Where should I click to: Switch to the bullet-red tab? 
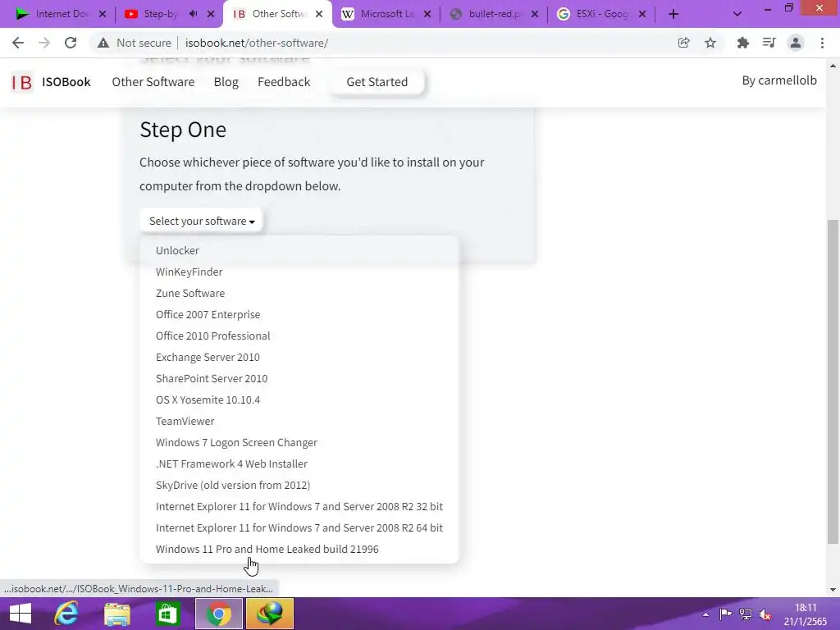coord(494,14)
